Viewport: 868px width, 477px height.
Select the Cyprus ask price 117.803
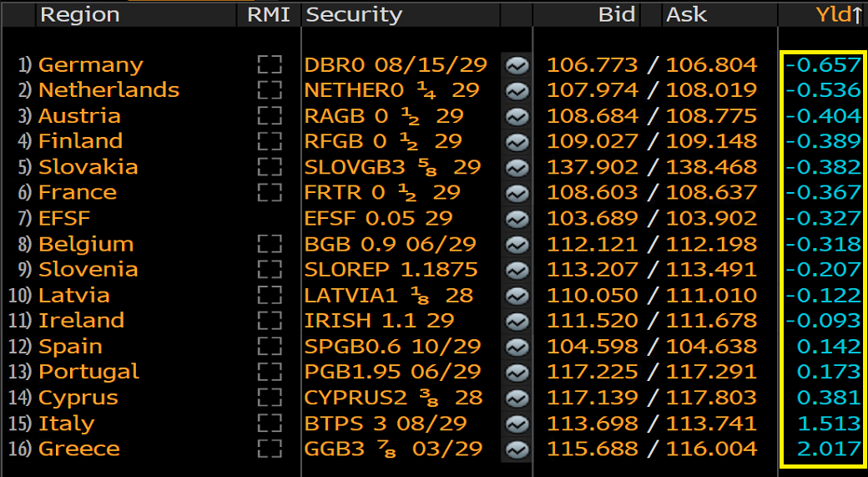(x=712, y=398)
